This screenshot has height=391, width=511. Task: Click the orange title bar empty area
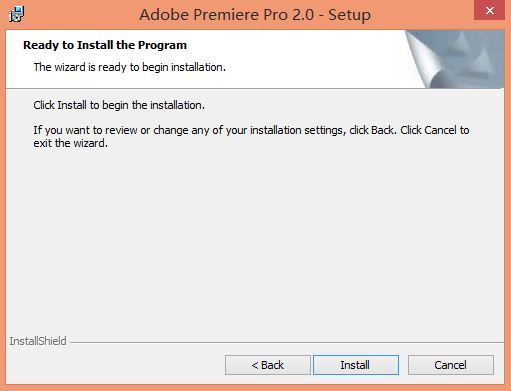422,15
